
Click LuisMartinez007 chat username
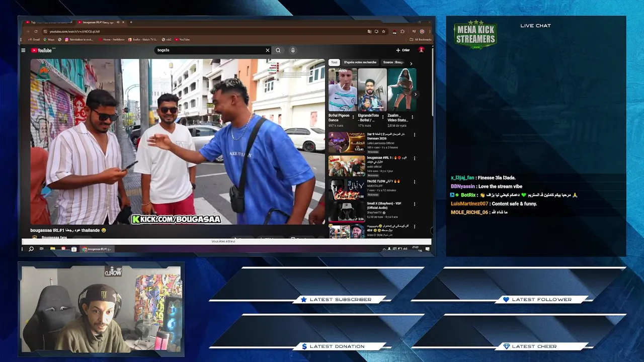coord(469,204)
